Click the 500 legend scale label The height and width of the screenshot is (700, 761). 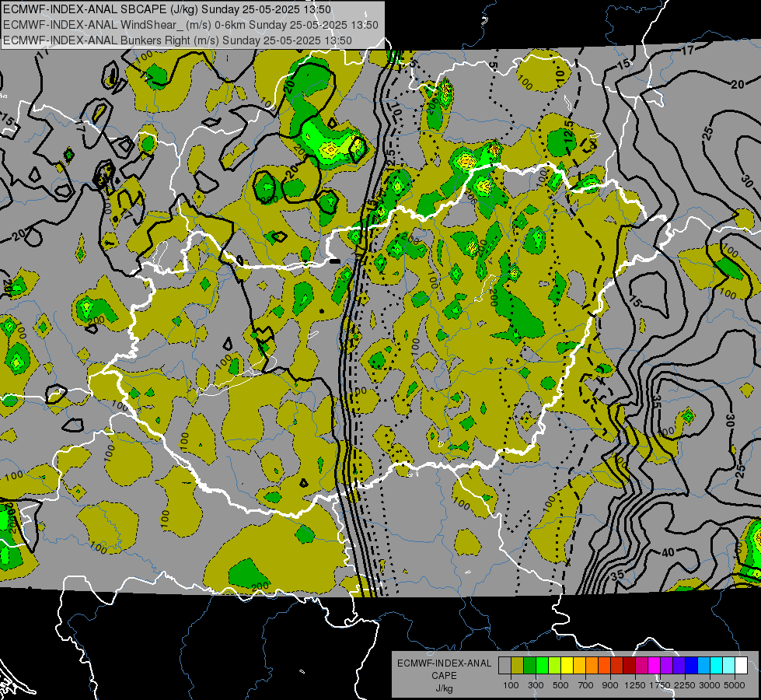[560, 685]
